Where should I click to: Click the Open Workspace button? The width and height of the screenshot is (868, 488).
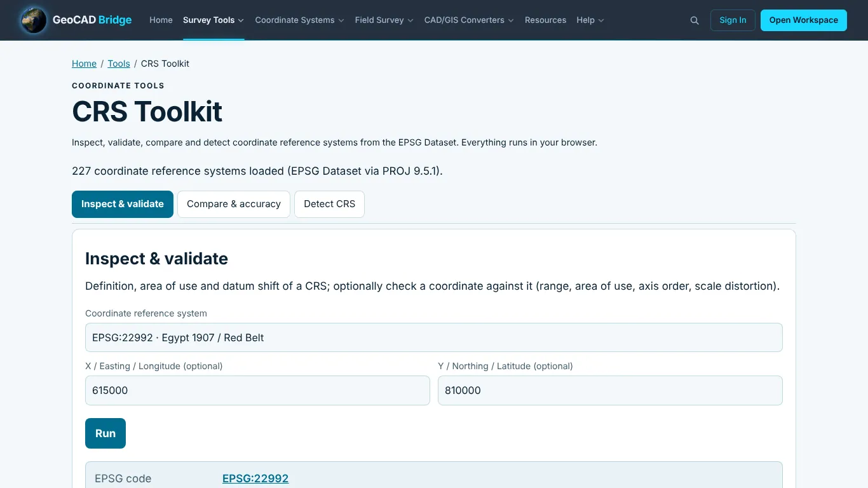tap(804, 20)
